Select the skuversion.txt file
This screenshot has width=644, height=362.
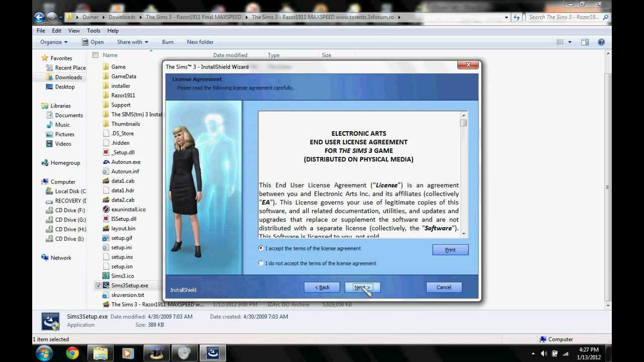tap(123, 295)
